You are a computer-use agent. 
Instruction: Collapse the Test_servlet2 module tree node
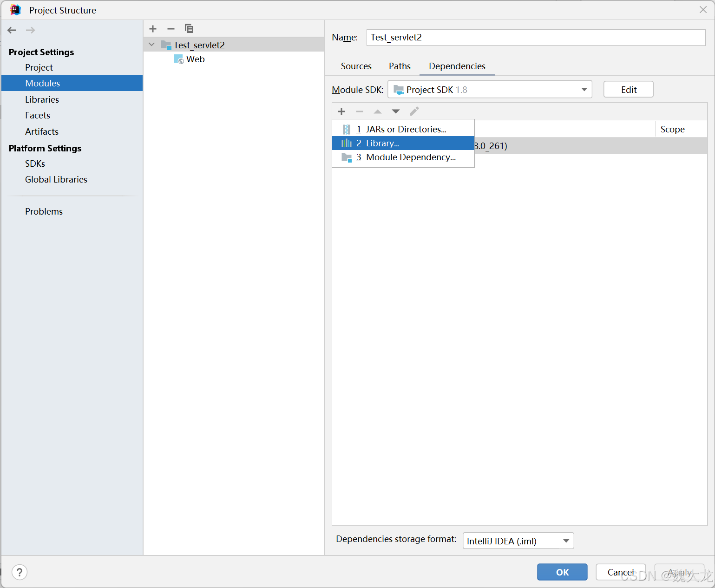151,45
